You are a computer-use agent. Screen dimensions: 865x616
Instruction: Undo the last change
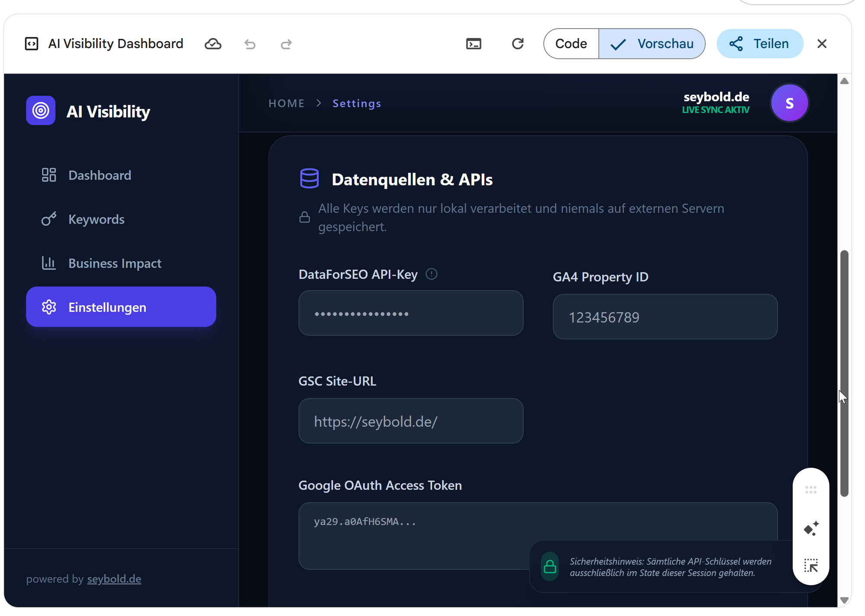pyautogui.click(x=250, y=44)
